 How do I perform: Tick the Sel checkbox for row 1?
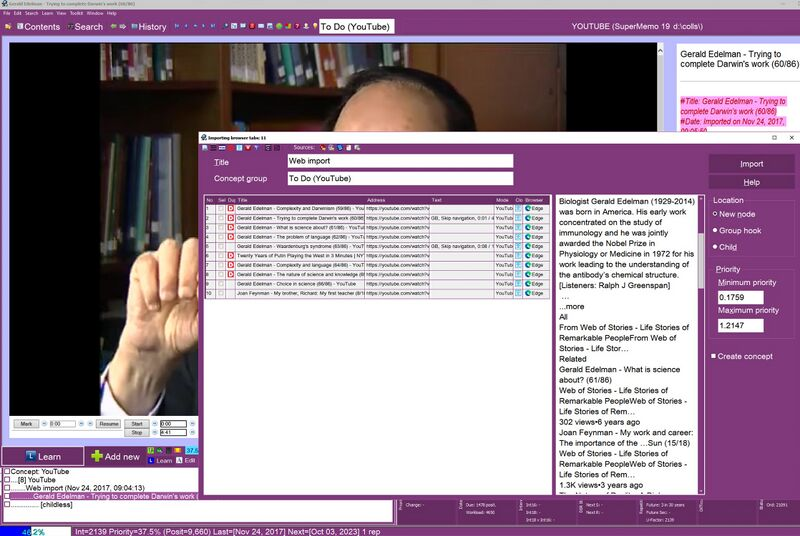[x=221, y=208]
